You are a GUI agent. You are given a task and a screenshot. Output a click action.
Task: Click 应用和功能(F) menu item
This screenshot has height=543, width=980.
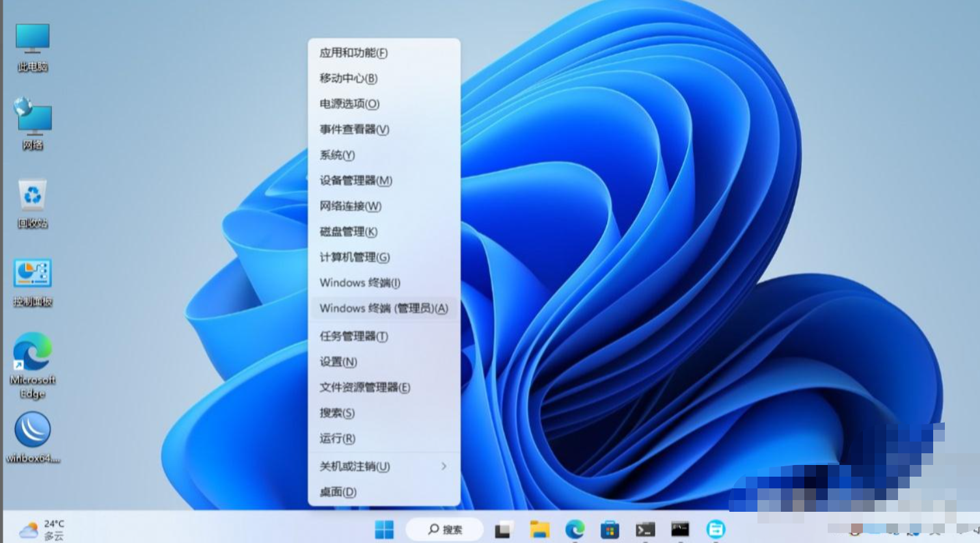[353, 53]
